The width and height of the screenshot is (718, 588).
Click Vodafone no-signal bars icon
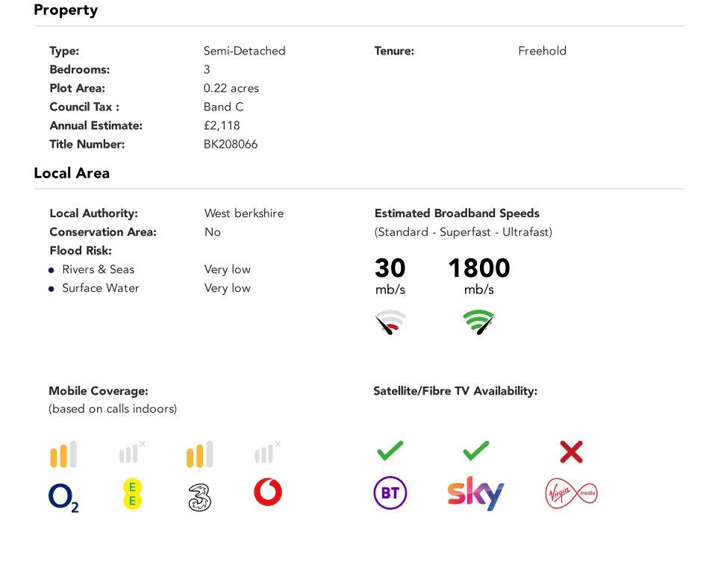(x=267, y=453)
